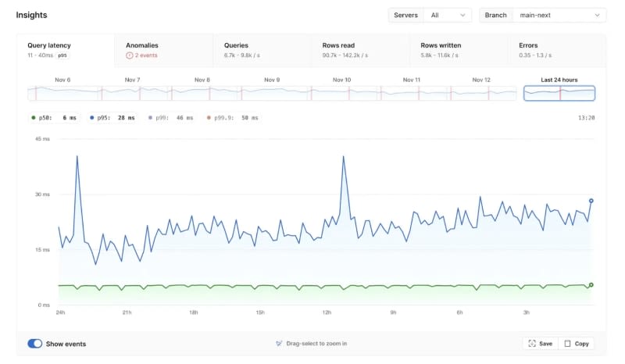Hide or show the p99 series
The width and height of the screenshot is (625, 364).
click(x=171, y=118)
